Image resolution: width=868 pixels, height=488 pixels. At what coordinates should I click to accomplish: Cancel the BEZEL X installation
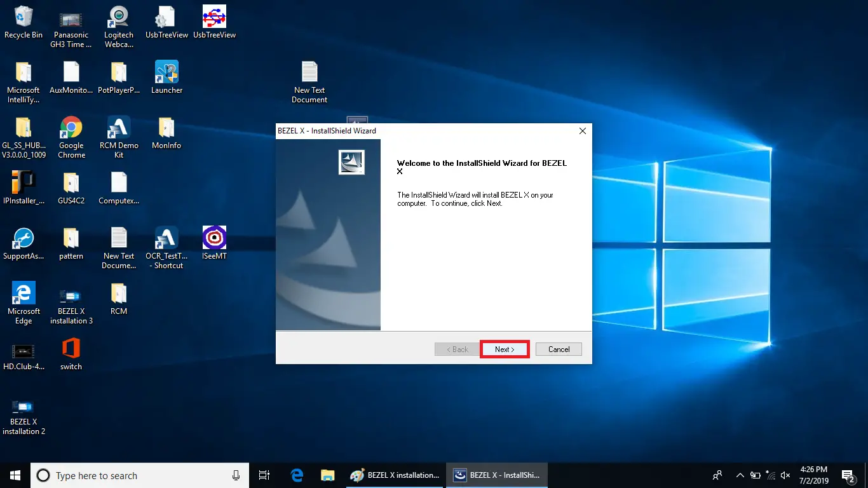tap(558, 349)
